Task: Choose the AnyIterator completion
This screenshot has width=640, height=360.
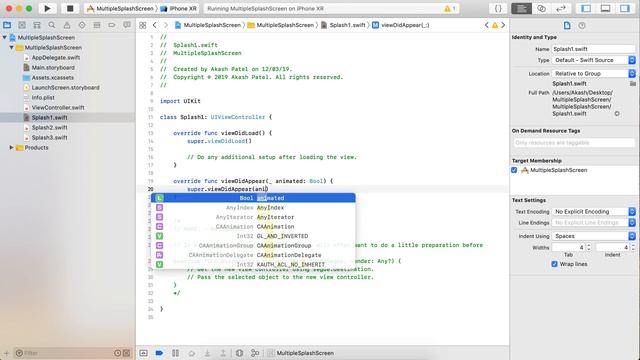Action: 253,217
